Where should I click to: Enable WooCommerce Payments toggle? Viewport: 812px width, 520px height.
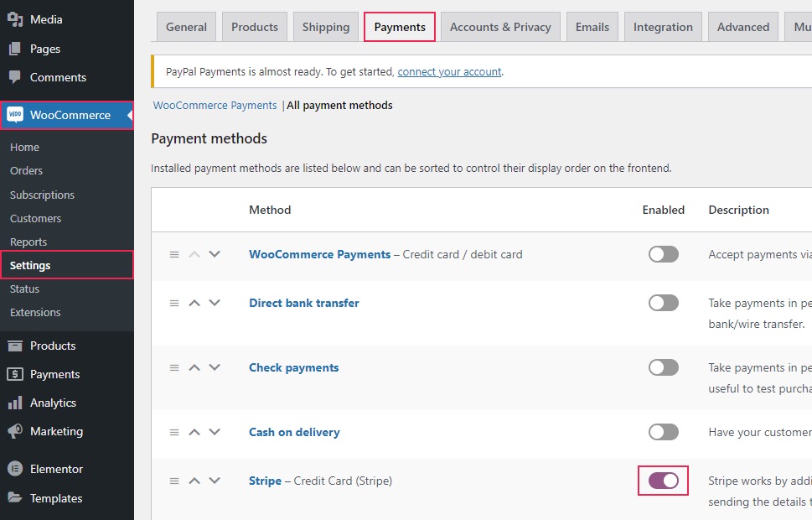click(664, 255)
